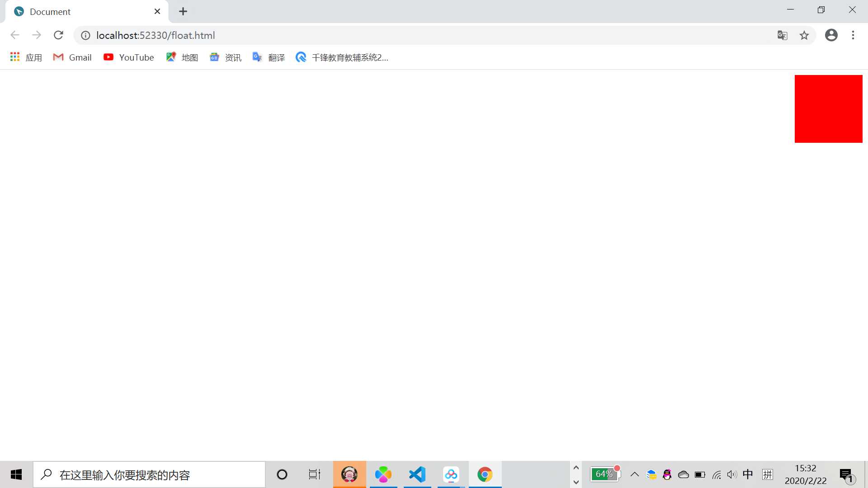Click the YouTube bookmarks bar icon

tap(108, 57)
